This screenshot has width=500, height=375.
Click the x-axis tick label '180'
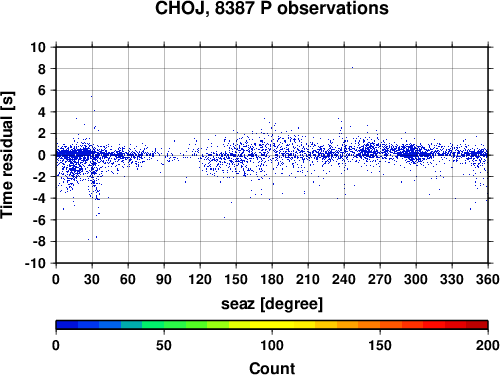tap(272, 279)
